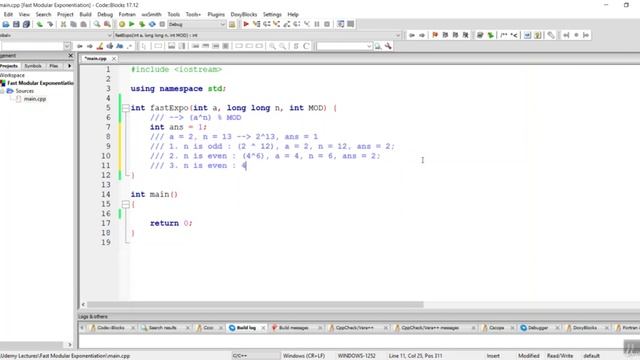Click the green Run arrow icon

[132, 24]
